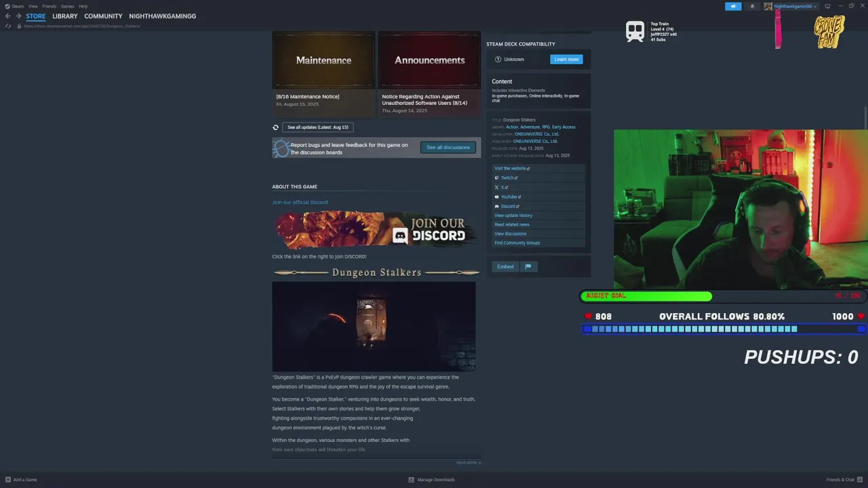Click the page vertical scrollbar
The image size is (868, 488).
[865, 118]
